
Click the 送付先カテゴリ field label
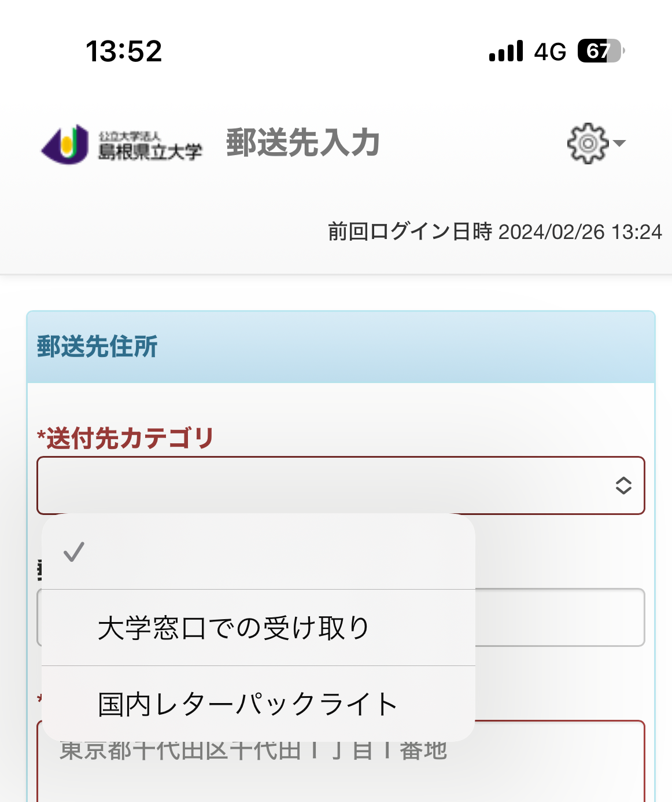(x=125, y=438)
